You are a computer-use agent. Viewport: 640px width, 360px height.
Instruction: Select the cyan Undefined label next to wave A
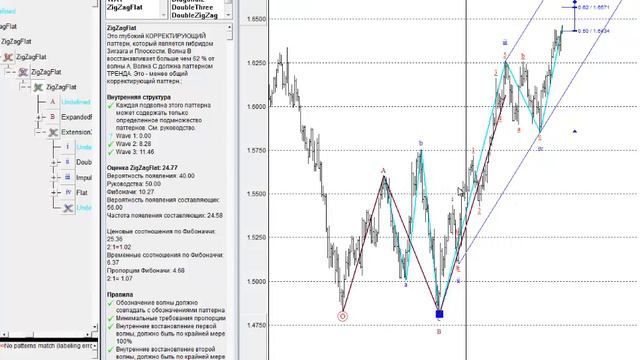click(76, 102)
